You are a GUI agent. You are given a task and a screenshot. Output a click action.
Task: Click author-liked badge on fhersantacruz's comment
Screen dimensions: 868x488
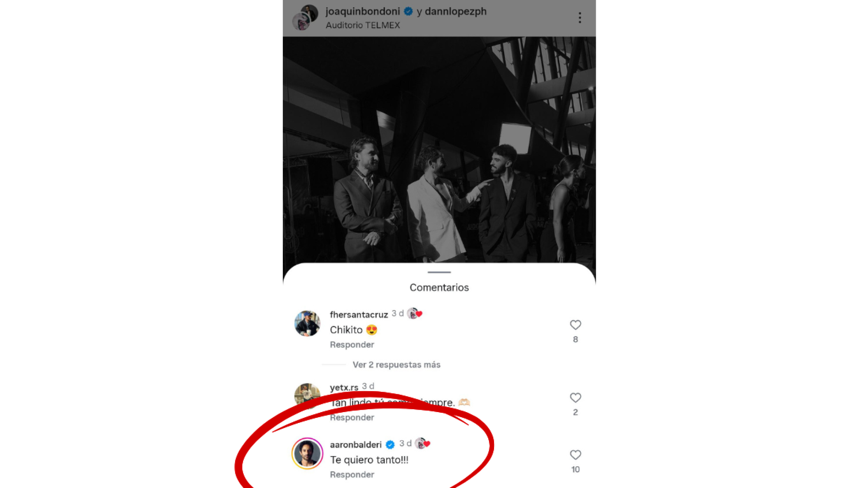click(414, 313)
